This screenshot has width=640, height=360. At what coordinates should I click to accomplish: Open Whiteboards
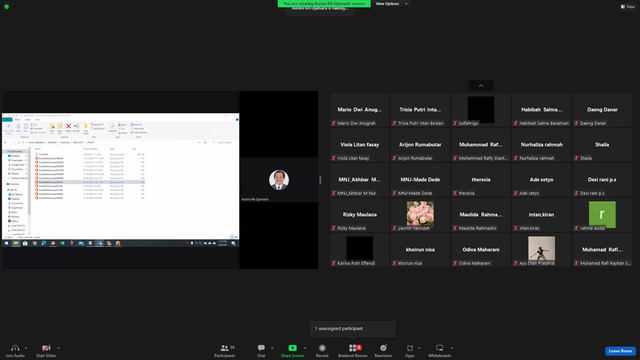coord(440,351)
